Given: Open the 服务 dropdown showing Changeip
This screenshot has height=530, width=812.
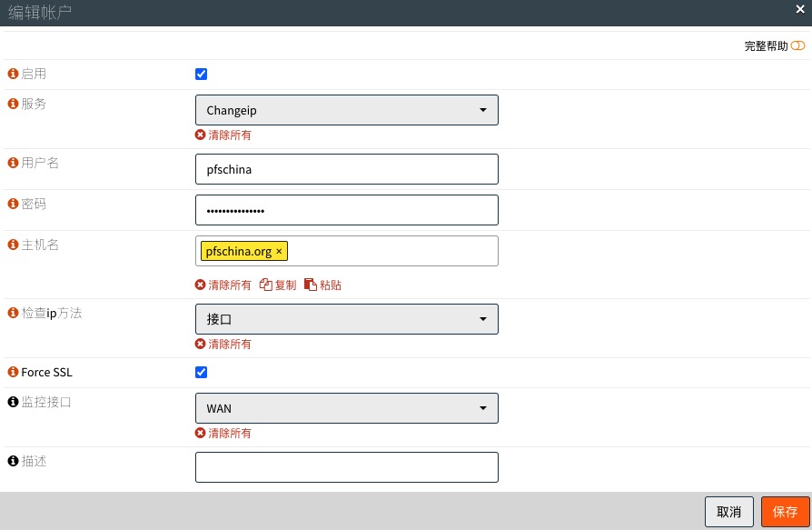Looking at the screenshot, I should [346, 111].
